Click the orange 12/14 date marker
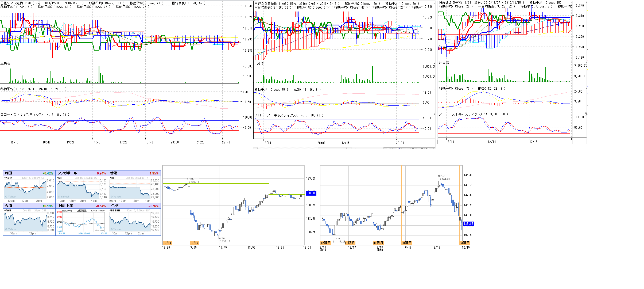644x289 pixels. 167,243
